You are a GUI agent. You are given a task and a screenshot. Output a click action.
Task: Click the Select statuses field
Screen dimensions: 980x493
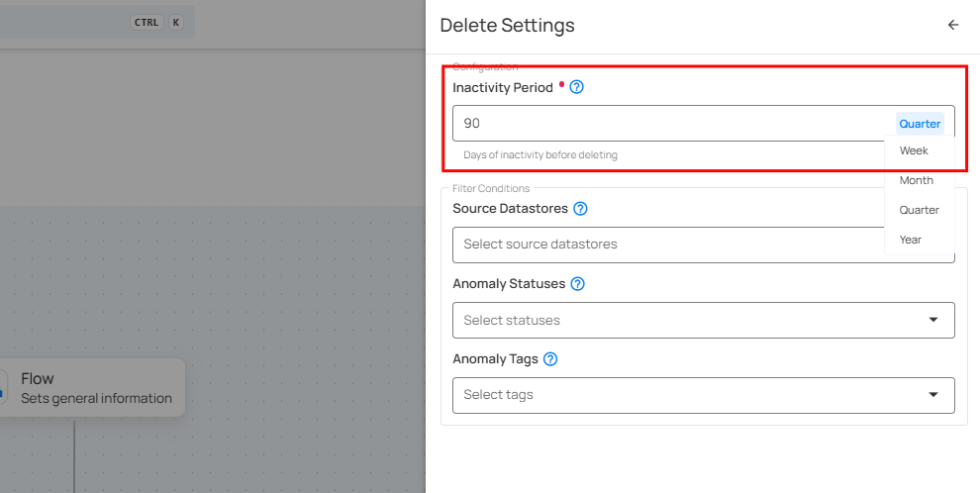point(683,320)
